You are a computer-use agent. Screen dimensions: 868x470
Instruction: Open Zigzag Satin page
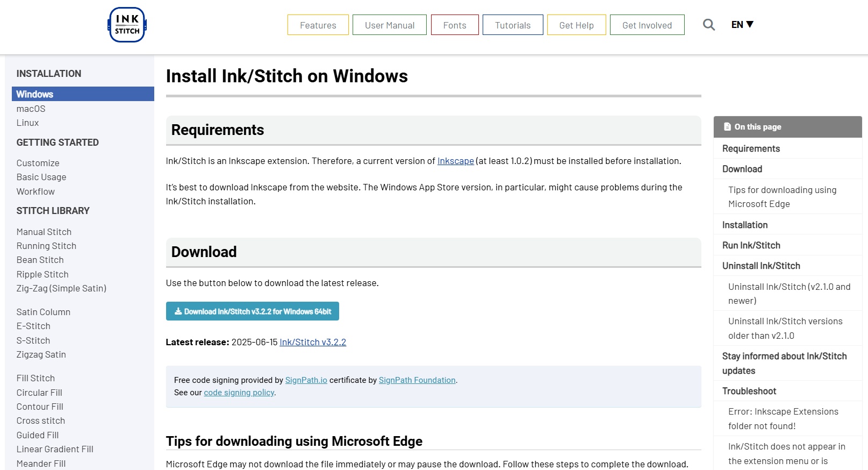tap(41, 354)
